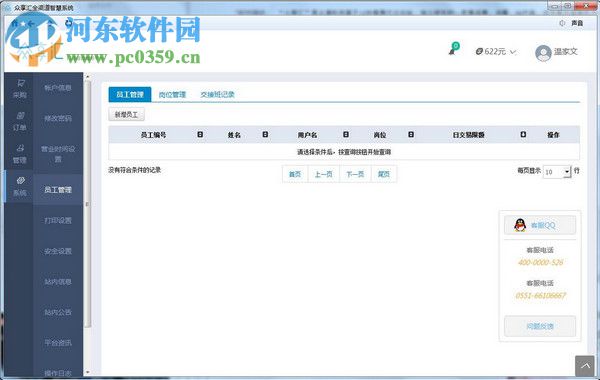
Task: Click the user avatar icon beside 温家文
Action: click(543, 53)
